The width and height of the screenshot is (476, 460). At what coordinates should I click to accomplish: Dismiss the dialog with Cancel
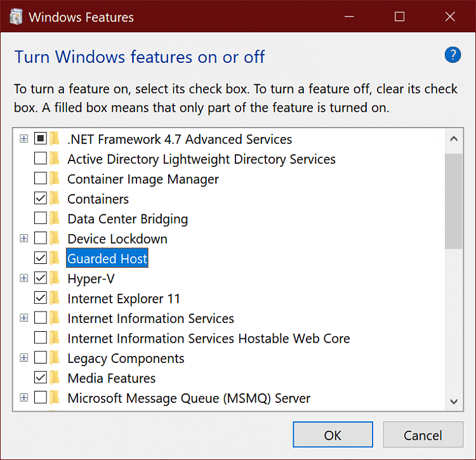tap(423, 435)
